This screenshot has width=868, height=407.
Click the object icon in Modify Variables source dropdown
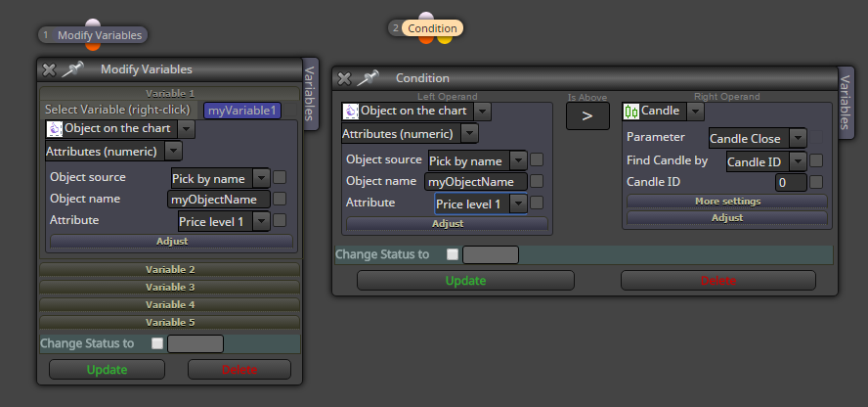point(55,129)
